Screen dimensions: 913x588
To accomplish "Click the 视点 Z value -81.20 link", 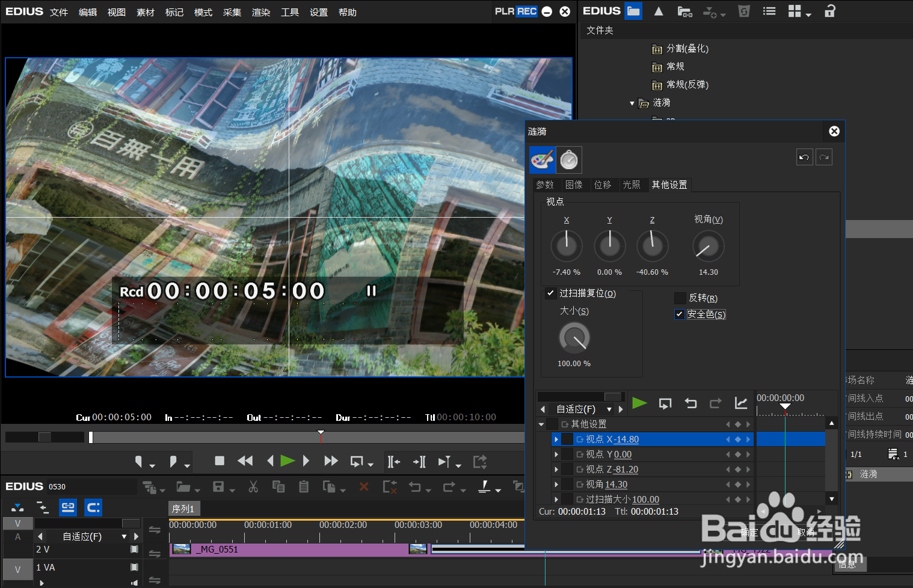I will click(x=626, y=470).
